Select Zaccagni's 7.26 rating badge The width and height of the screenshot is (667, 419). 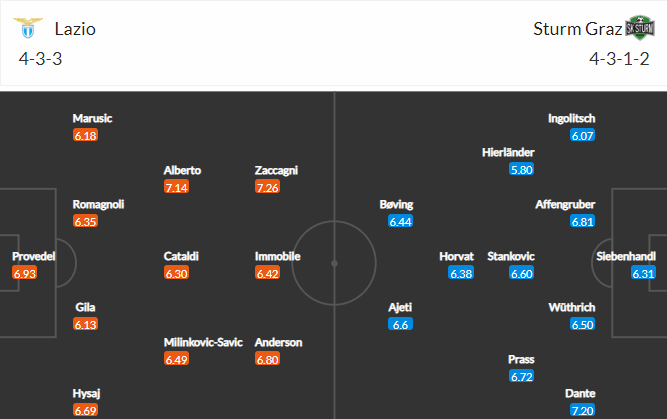[268, 187]
